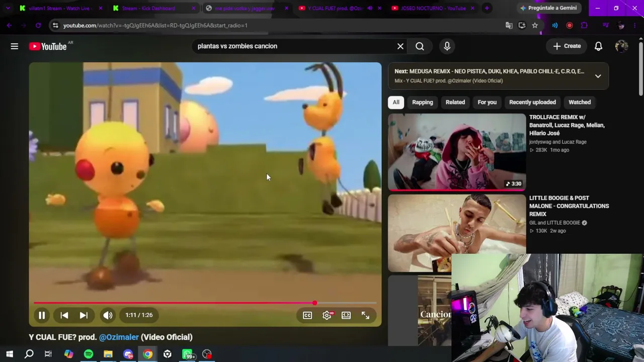Open Chrome three-dot menu

pos(635,25)
